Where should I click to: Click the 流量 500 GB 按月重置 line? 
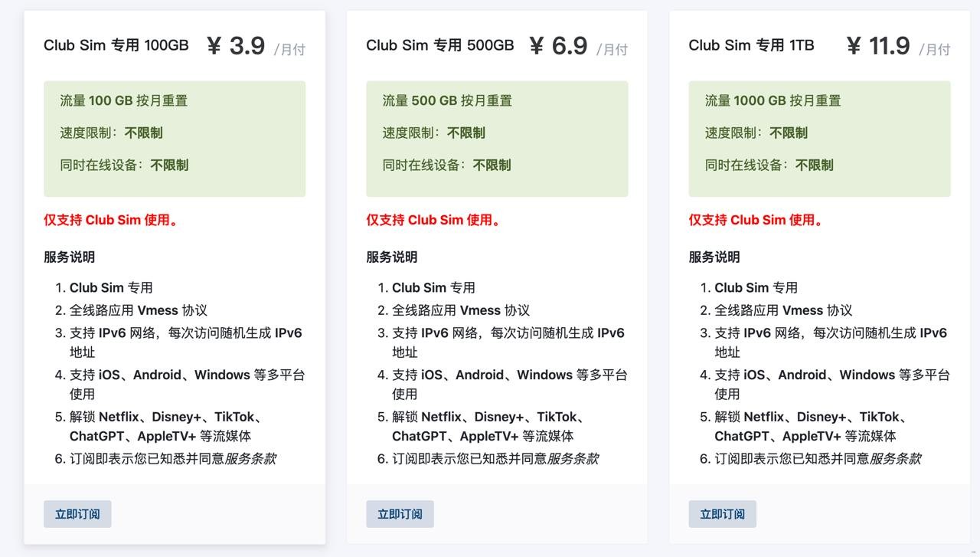coord(447,100)
